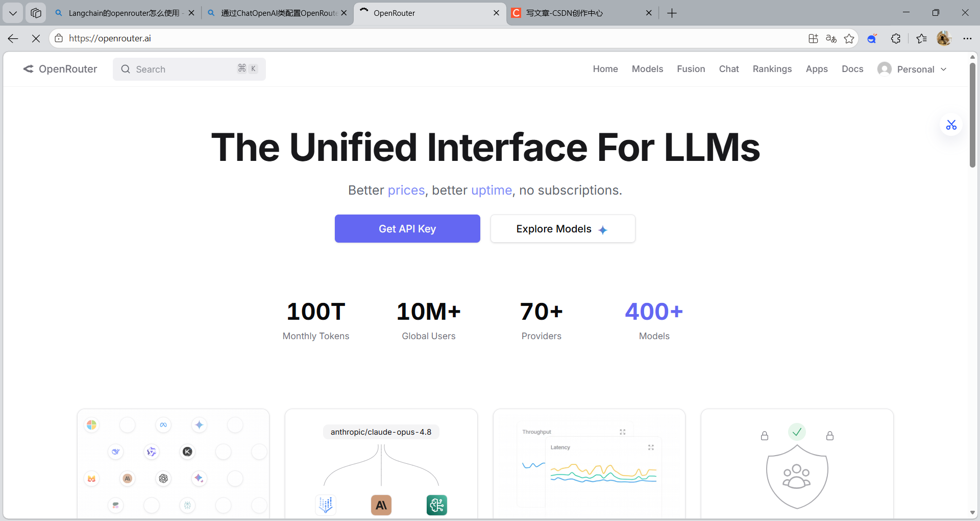Click the OpenRouter Search field
The height and width of the screenshot is (521, 980).
[189, 69]
